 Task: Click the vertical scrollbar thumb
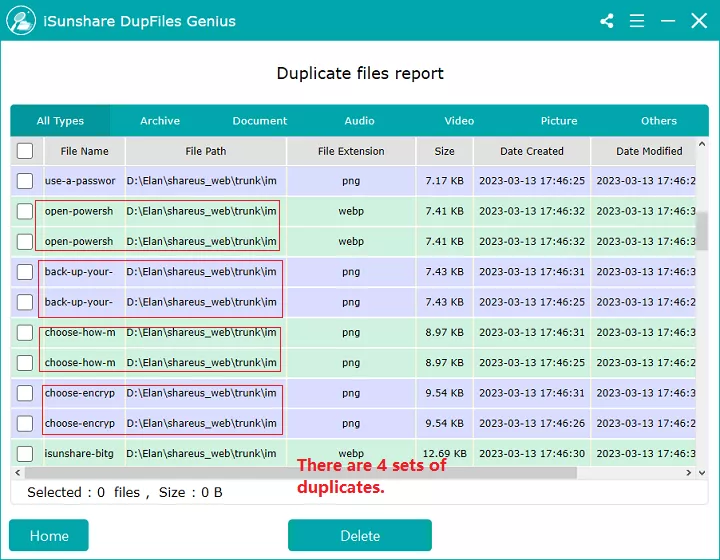pos(702,232)
